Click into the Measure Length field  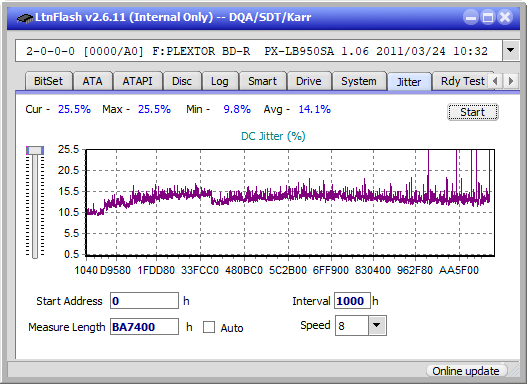click(144, 327)
